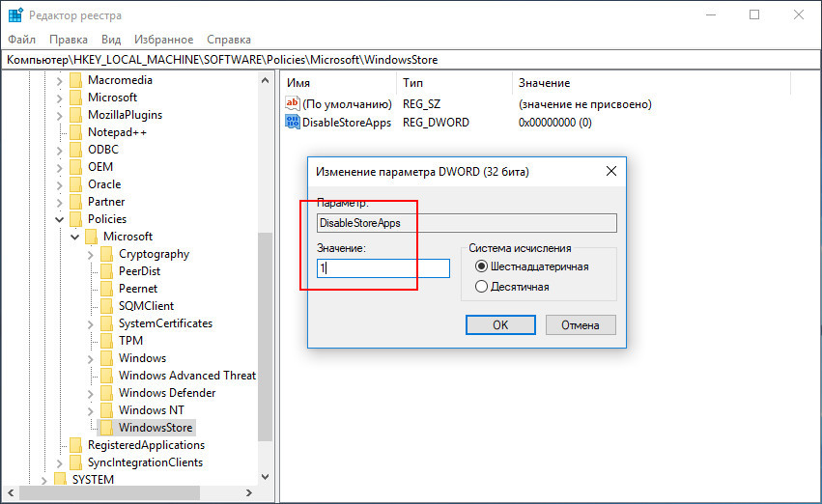Click the Windows Defender folder icon
Image resolution: width=822 pixels, height=504 pixels.
tap(106, 393)
